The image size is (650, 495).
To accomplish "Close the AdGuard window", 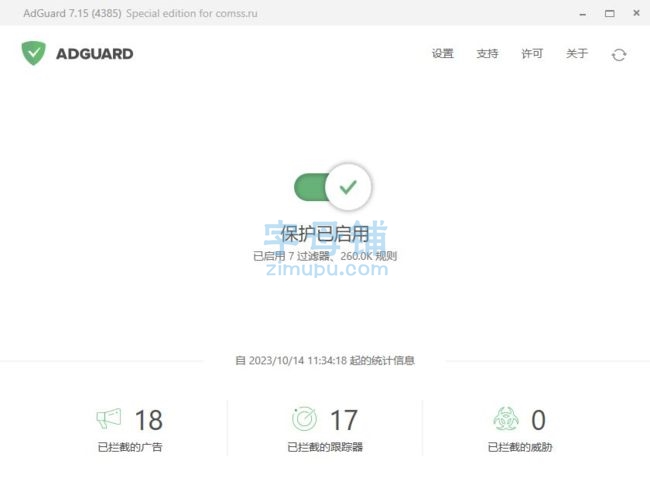I will (636, 13).
